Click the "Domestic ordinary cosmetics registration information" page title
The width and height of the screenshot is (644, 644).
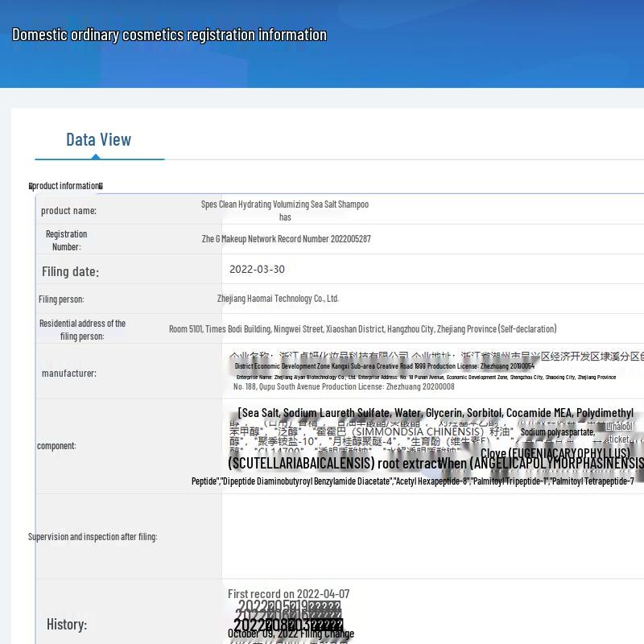click(169, 35)
